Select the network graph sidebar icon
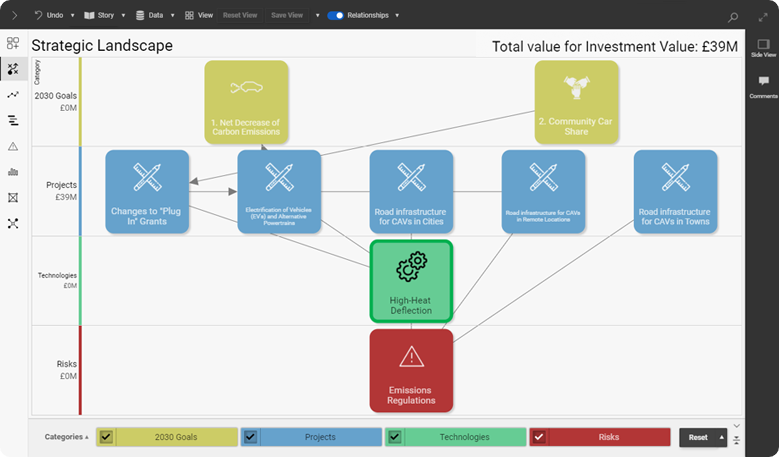 [13, 223]
